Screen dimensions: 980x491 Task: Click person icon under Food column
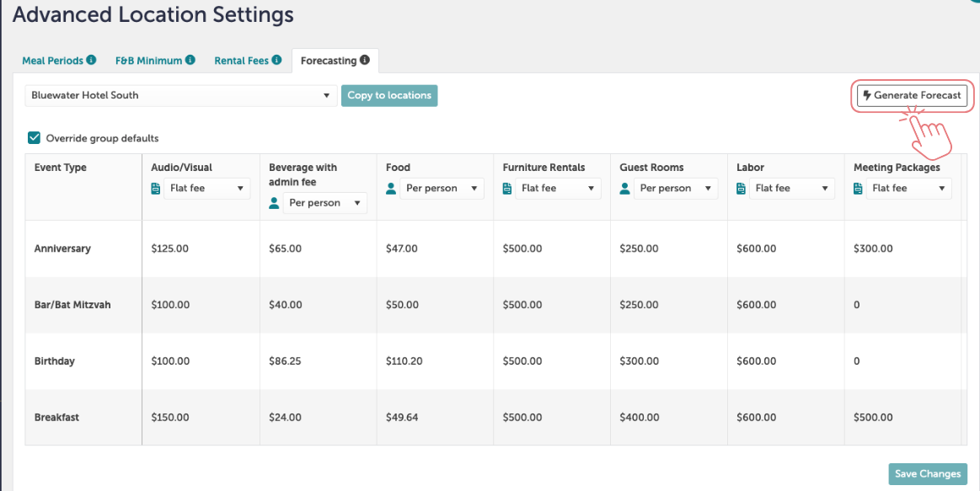(391, 188)
